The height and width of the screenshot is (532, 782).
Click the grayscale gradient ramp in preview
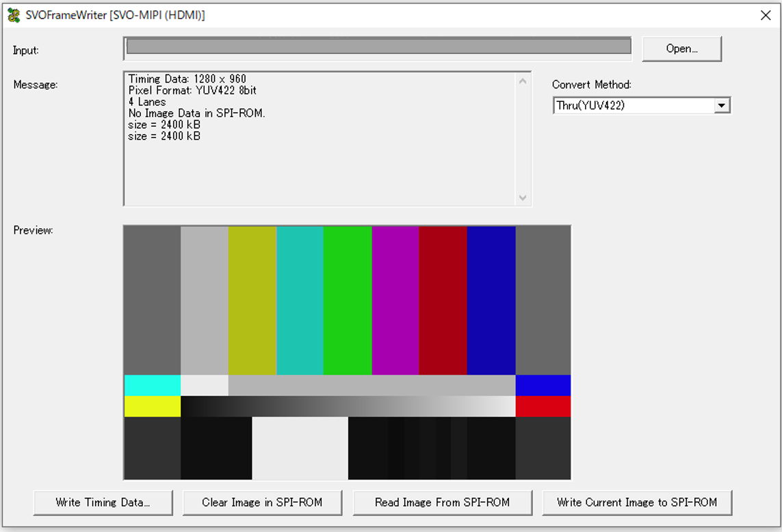(x=348, y=406)
